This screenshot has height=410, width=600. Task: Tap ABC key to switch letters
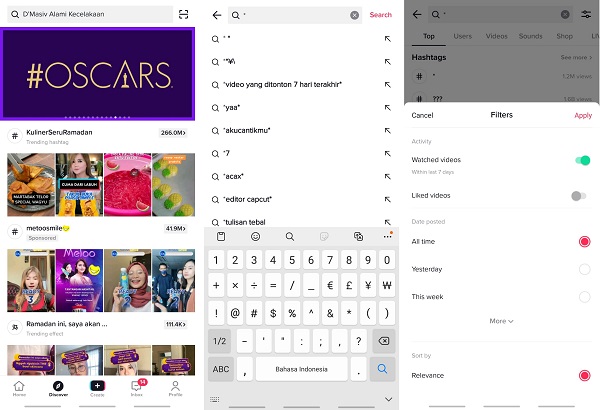pyautogui.click(x=221, y=369)
